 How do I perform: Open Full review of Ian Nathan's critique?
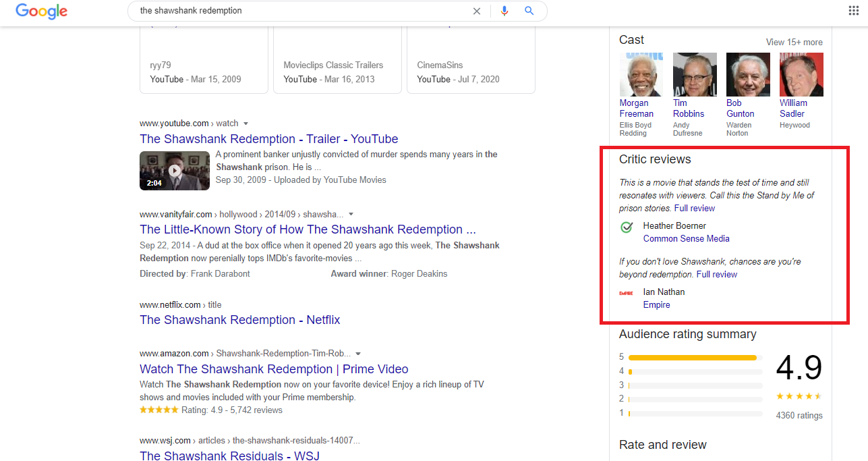(717, 275)
